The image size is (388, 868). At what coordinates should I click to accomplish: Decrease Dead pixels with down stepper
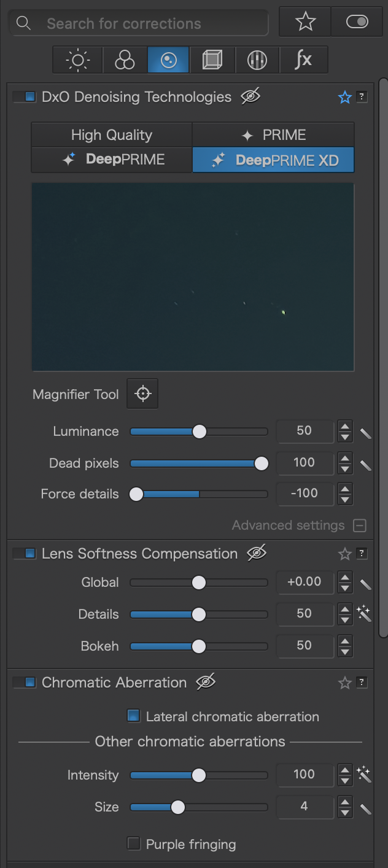(345, 469)
